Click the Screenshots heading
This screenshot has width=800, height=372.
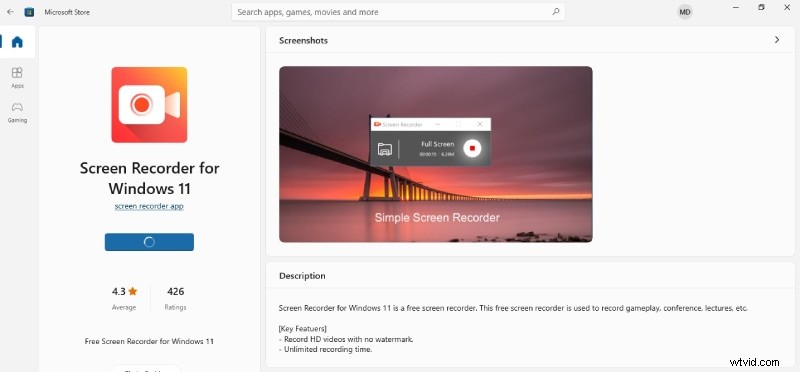coord(303,40)
